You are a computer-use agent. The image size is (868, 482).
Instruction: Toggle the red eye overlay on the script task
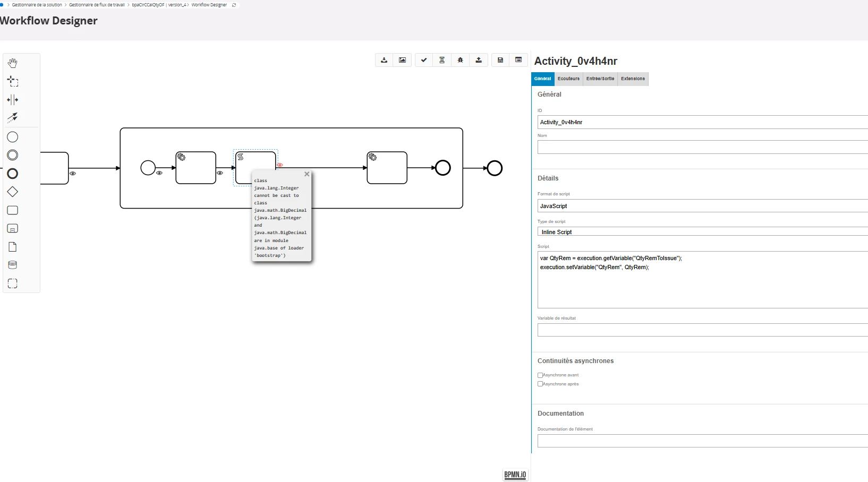click(x=280, y=165)
